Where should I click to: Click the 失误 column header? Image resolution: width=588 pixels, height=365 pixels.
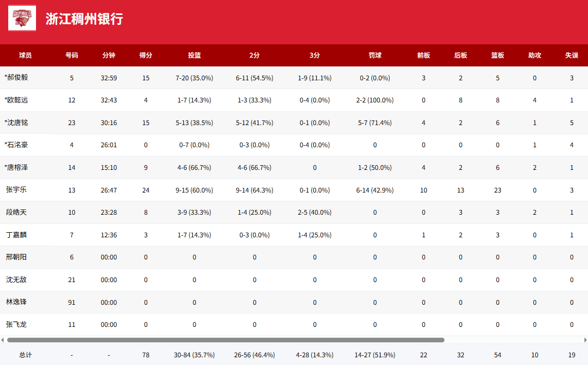click(x=572, y=55)
